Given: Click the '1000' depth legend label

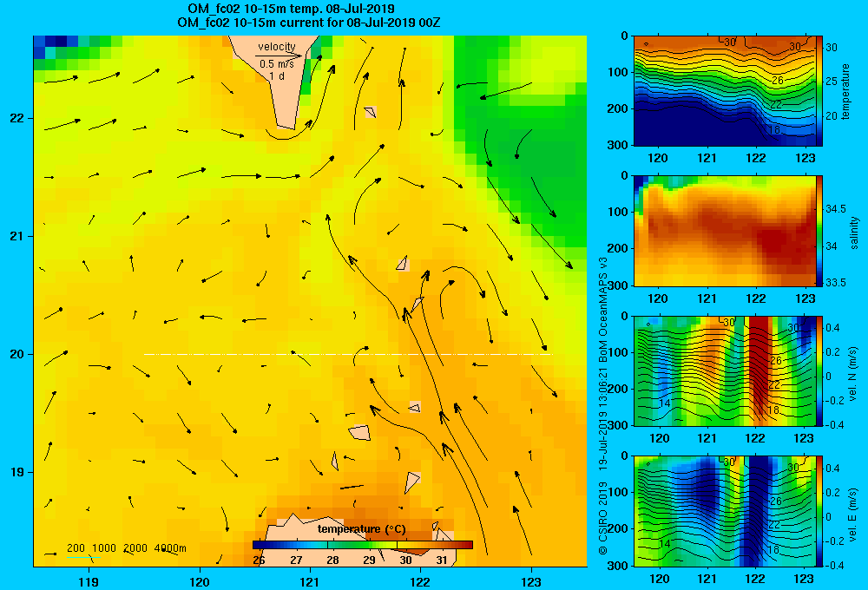Looking at the screenshot, I should 104,548.
